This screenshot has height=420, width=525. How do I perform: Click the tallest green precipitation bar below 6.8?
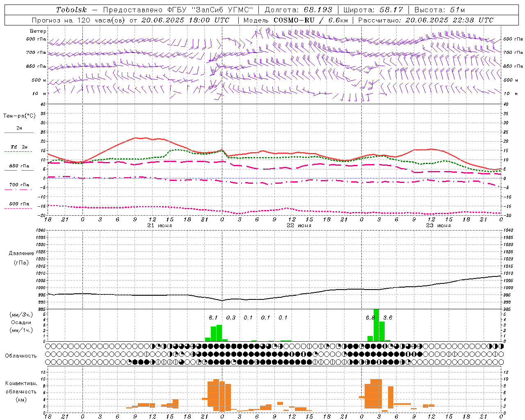click(x=376, y=325)
